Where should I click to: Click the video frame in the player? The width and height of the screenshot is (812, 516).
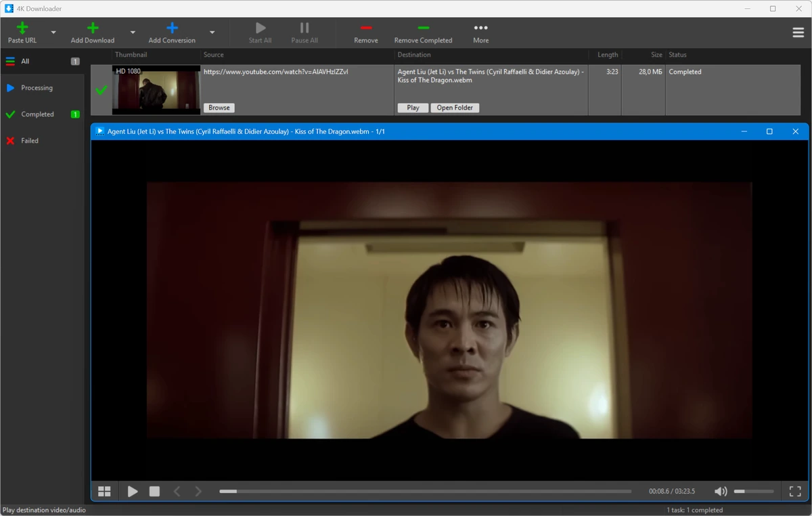click(x=449, y=310)
